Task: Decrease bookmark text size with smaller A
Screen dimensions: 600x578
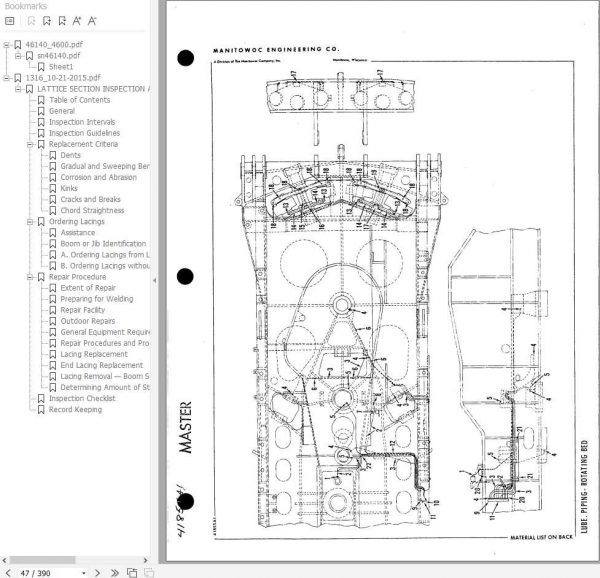Action: 92,21
